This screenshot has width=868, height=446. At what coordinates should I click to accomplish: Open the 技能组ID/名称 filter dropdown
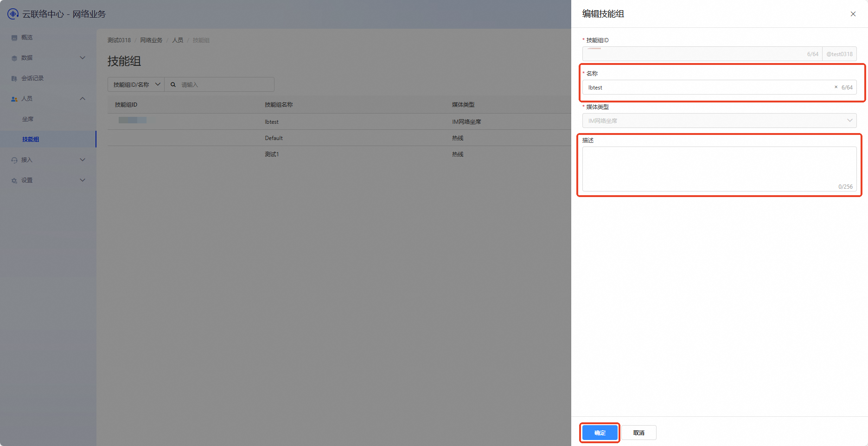click(136, 84)
